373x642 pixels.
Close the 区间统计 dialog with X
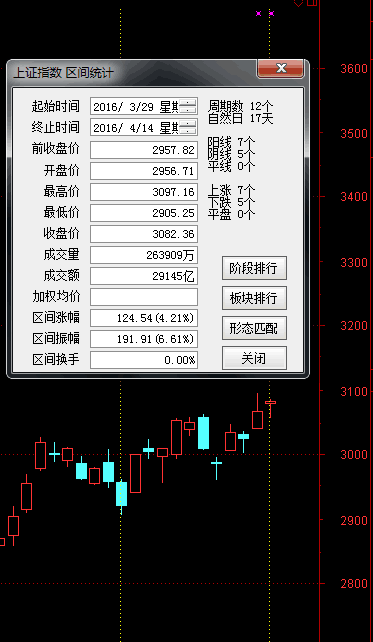[280, 68]
